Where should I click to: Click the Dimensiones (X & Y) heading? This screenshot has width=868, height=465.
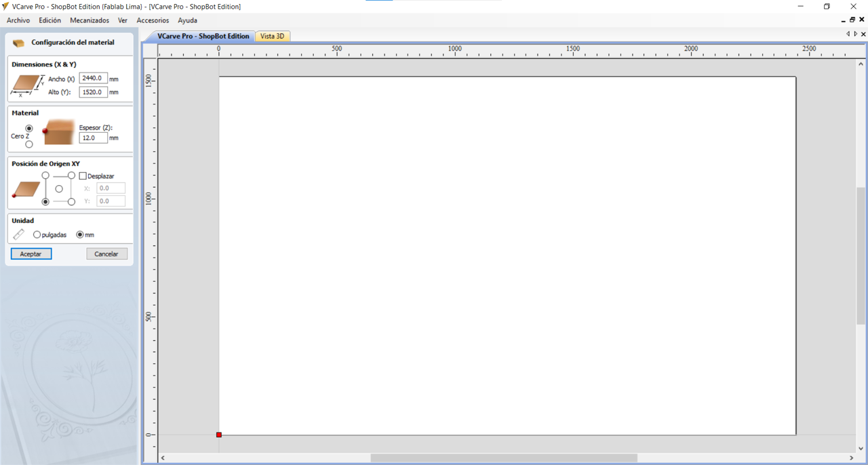[44, 64]
